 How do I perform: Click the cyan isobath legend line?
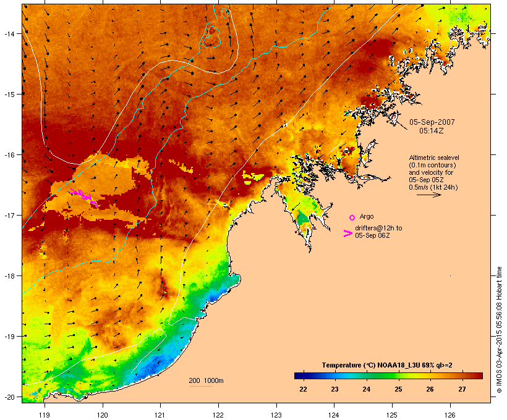[201, 386]
